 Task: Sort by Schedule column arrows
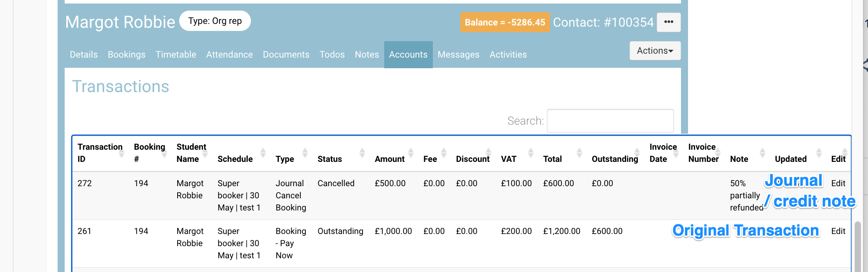pyautogui.click(x=263, y=153)
